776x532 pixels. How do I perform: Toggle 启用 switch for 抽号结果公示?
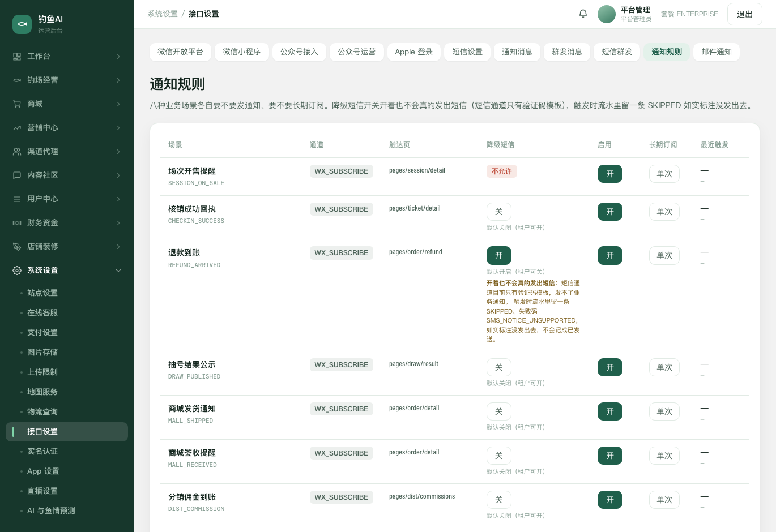pyautogui.click(x=610, y=367)
